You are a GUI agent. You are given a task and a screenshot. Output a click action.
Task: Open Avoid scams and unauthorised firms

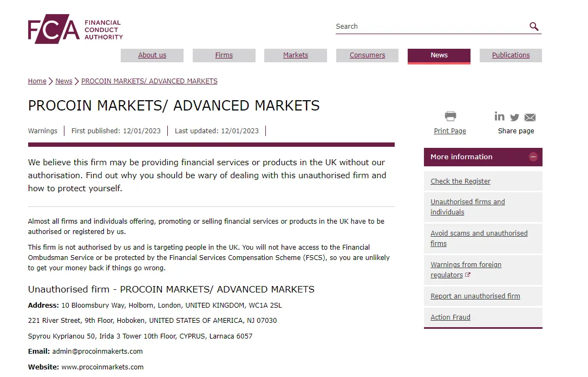tap(479, 238)
